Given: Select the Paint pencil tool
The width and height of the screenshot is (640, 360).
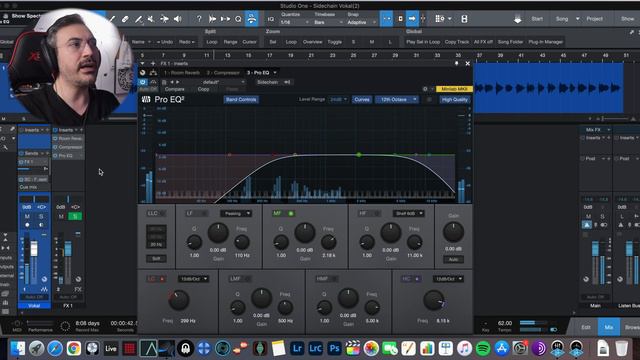Looking at the screenshot, I should click(x=139, y=19).
